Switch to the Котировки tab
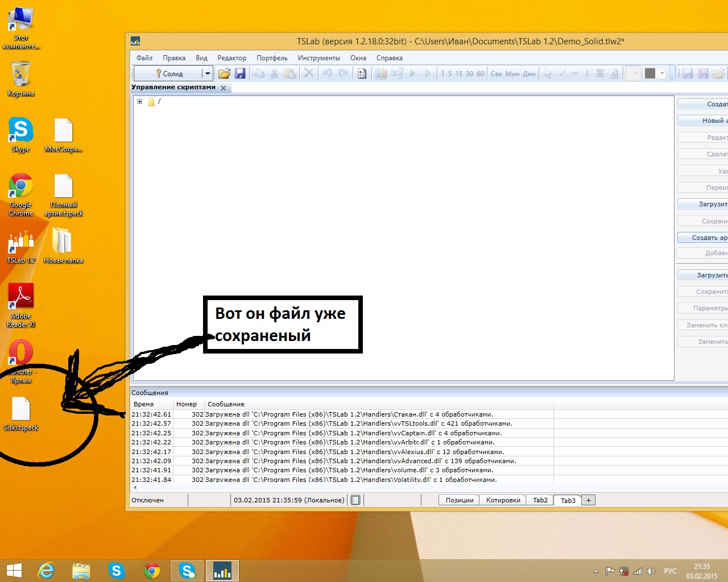The width and height of the screenshot is (728, 582). pyautogui.click(x=503, y=500)
